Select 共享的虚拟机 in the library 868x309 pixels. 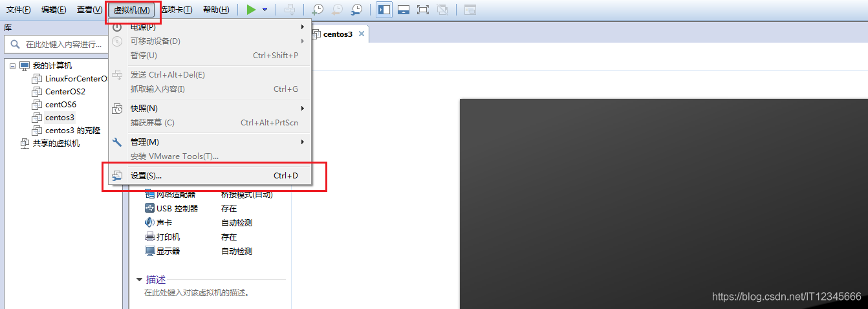pos(56,144)
